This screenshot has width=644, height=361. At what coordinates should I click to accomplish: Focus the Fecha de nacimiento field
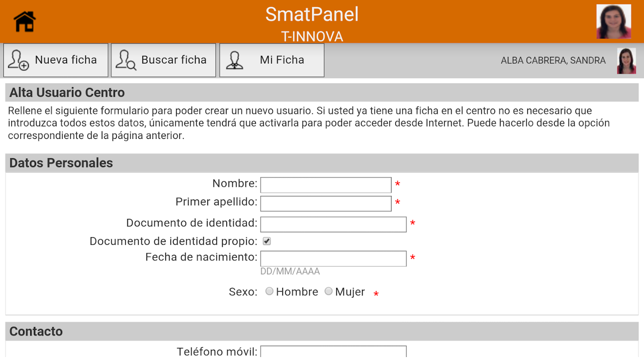[x=333, y=259]
